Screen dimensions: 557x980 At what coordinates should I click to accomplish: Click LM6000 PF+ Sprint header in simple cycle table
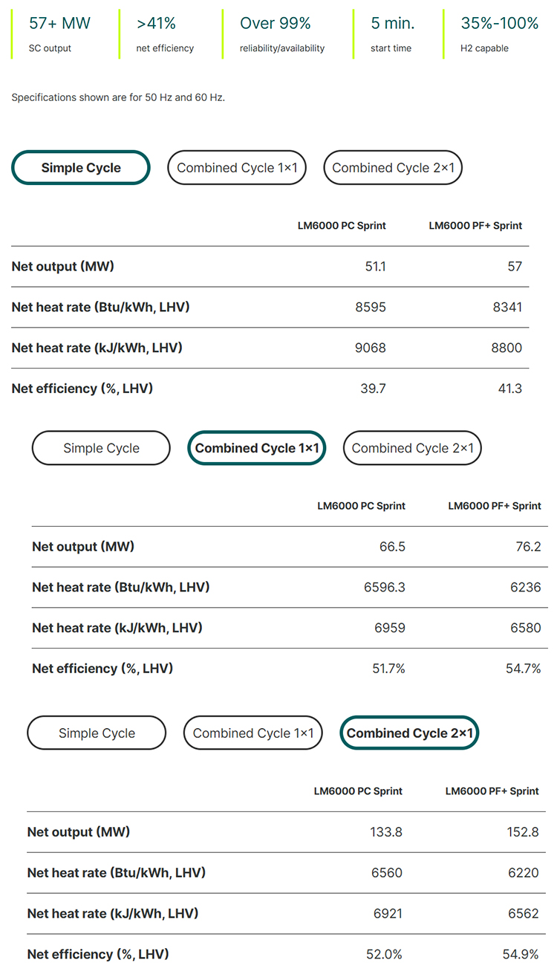pos(475,226)
